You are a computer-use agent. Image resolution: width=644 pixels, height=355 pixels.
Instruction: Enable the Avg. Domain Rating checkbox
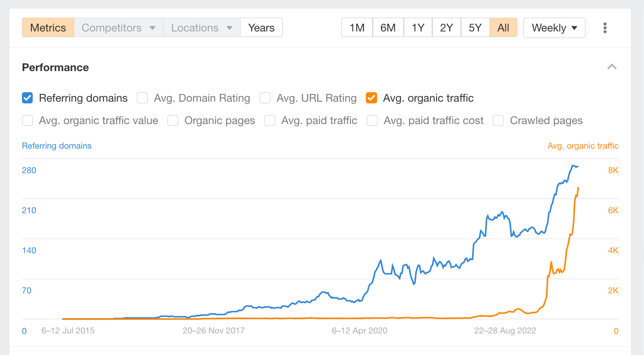142,98
